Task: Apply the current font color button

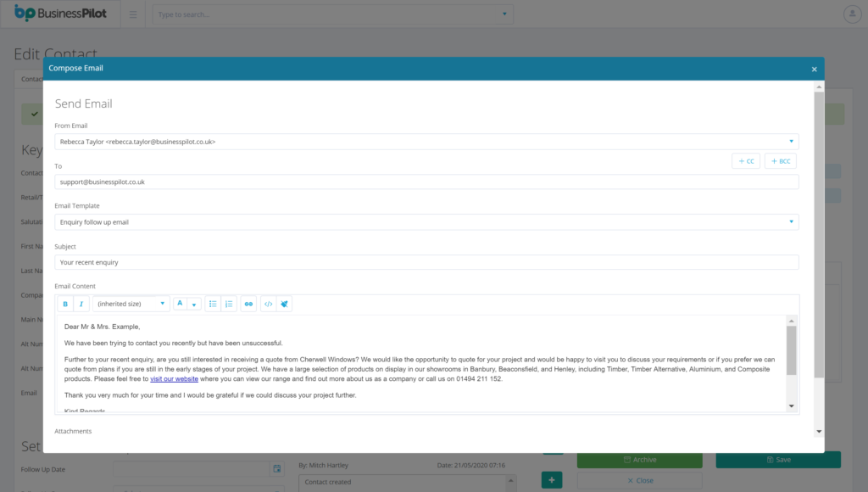Action: (180, 304)
